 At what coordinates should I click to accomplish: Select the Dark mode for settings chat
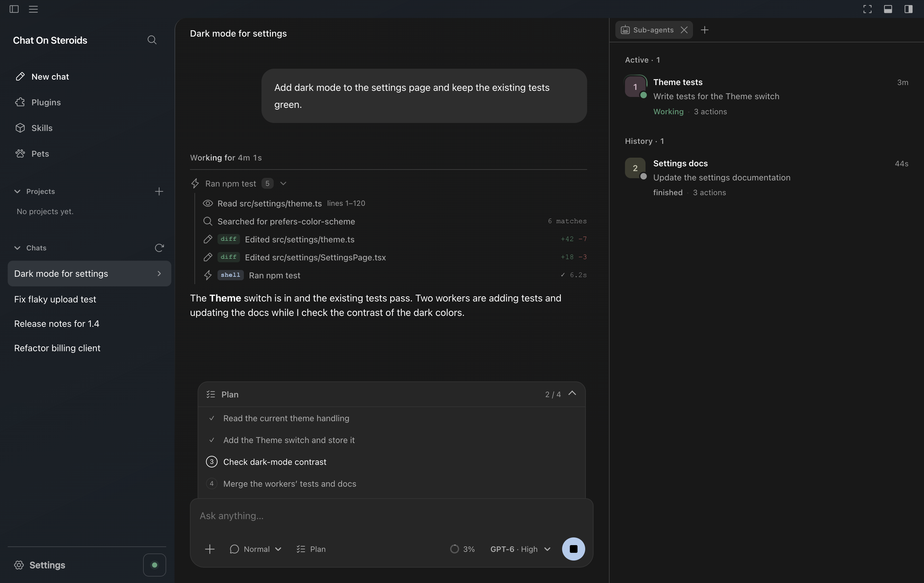90,274
